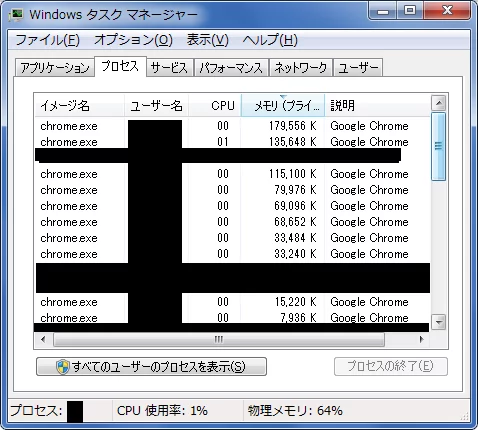The image size is (478, 430).
Task: Click Google Chrome description in 179,556 K row
Action: pos(369,126)
